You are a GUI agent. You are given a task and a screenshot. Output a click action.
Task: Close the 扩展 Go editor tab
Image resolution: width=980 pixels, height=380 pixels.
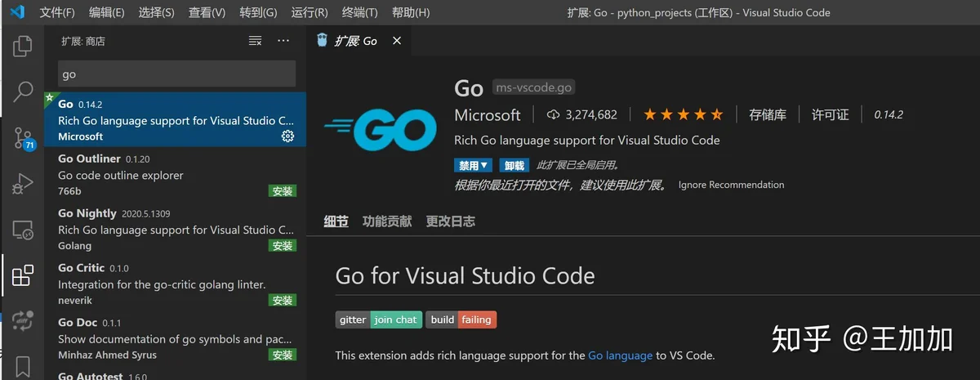tap(398, 41)
